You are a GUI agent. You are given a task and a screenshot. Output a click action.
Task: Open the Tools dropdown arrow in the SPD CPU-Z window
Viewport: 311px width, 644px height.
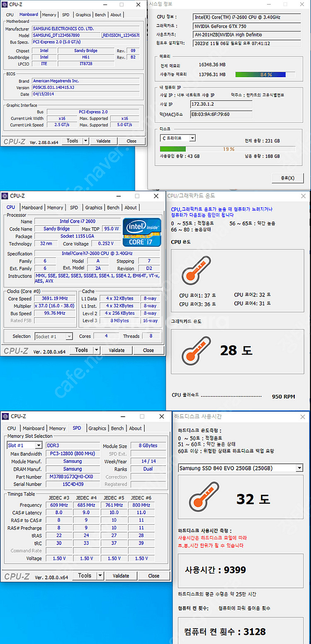click(x=100, y=576)
